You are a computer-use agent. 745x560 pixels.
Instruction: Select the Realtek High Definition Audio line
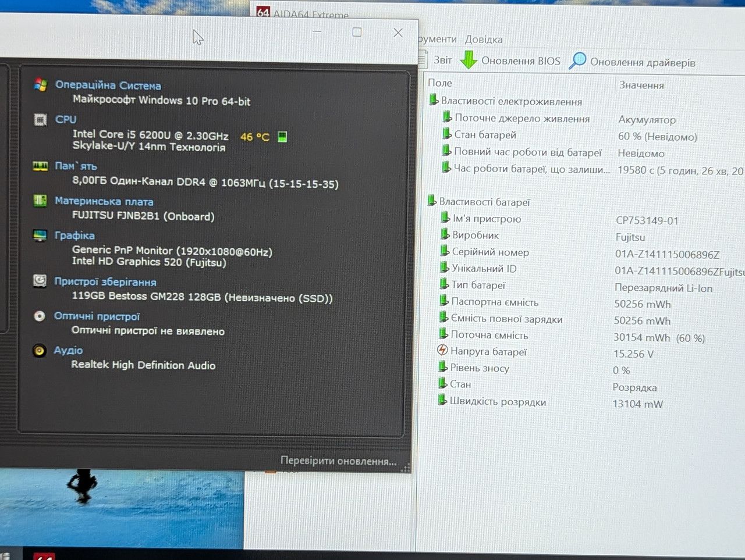143,365
